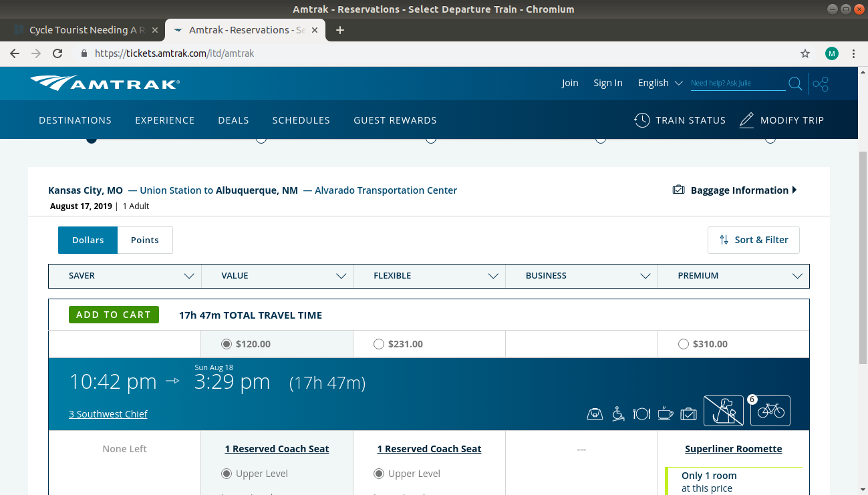
Task: Click the Sort & Filter arrows icon
Action: tap(724, 240)
